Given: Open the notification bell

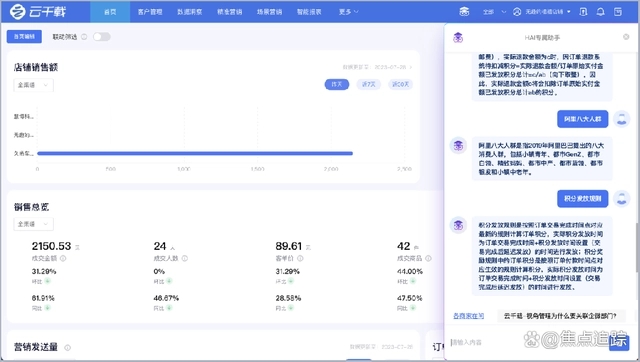Looking at the screenshot, I should pyautogui.click(x=600, y=11).
